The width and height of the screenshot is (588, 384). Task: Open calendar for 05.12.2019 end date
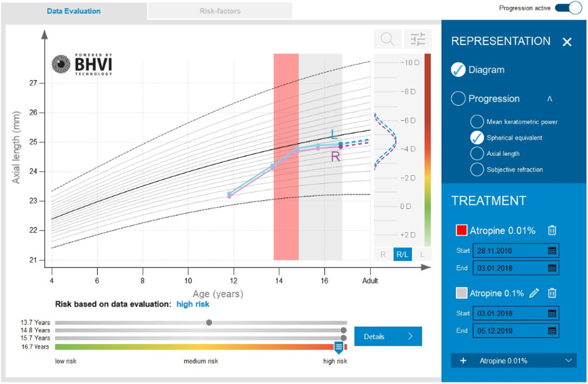(x=552, y=331)
